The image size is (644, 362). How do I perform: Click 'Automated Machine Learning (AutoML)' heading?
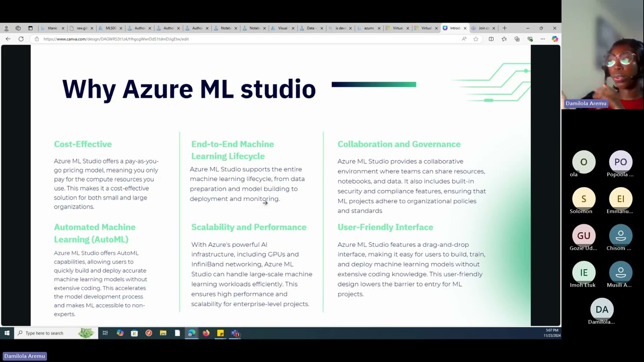click(x=95, y=233)
